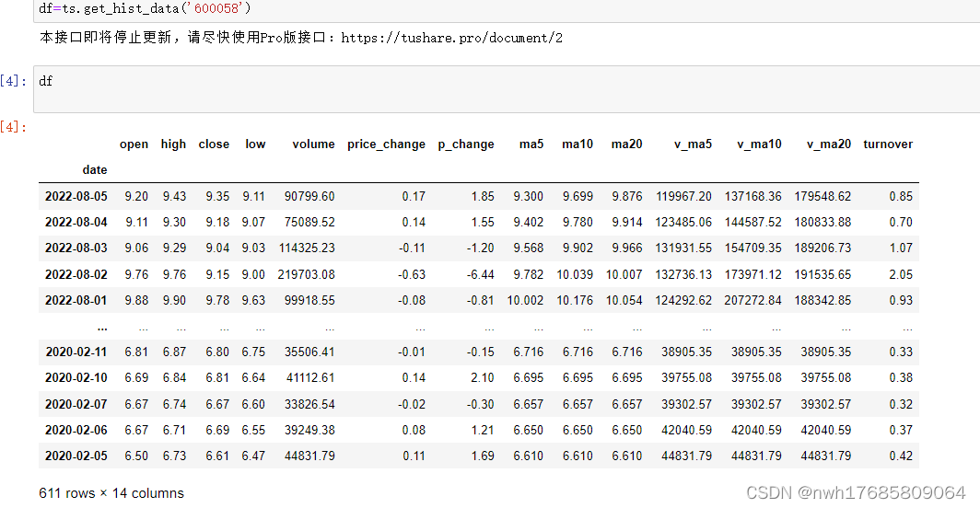The height and width of the screenshot is (508, 980).
Task: Select the low column header
Action: point(255,144)
